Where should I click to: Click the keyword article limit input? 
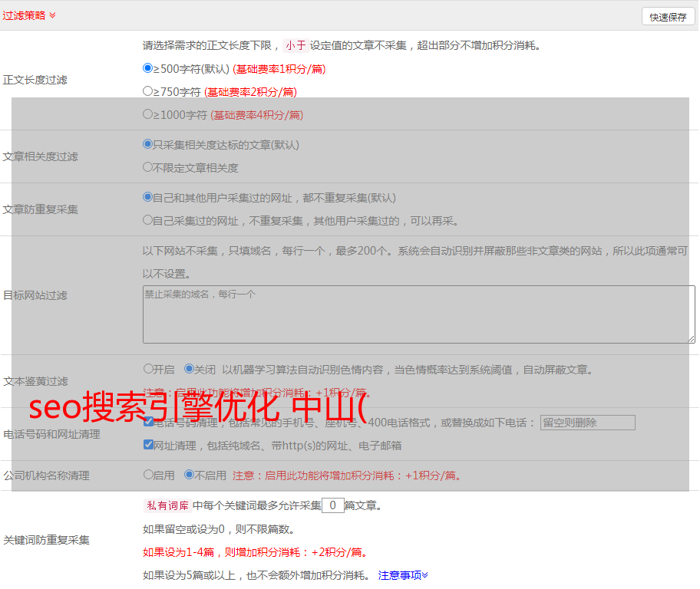pos(332,505)
